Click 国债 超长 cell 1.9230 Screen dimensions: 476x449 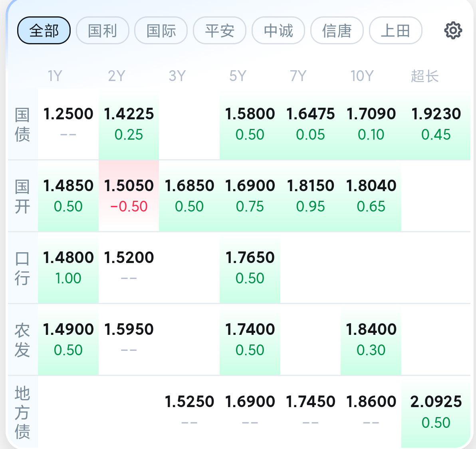[x=436, y=124]
